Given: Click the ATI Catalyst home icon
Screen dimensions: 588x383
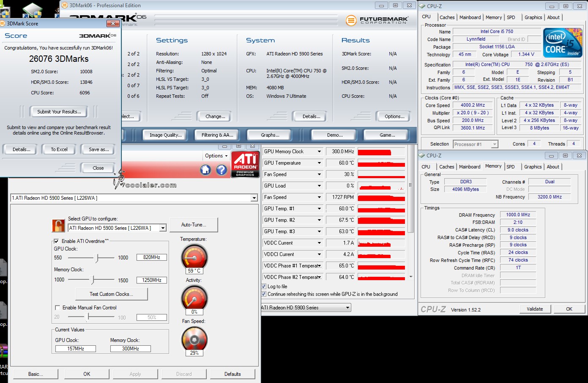Looking at the screenshot, I should point(205,170).
